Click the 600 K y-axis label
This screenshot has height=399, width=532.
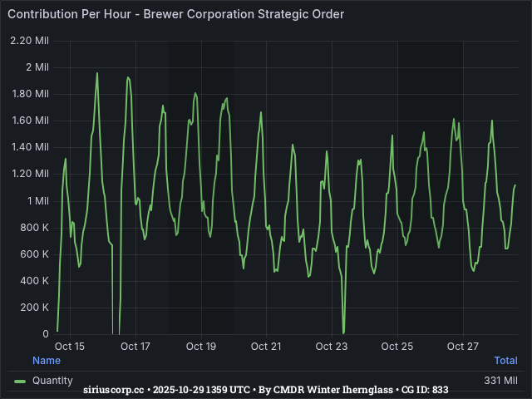tap(34, 254)
